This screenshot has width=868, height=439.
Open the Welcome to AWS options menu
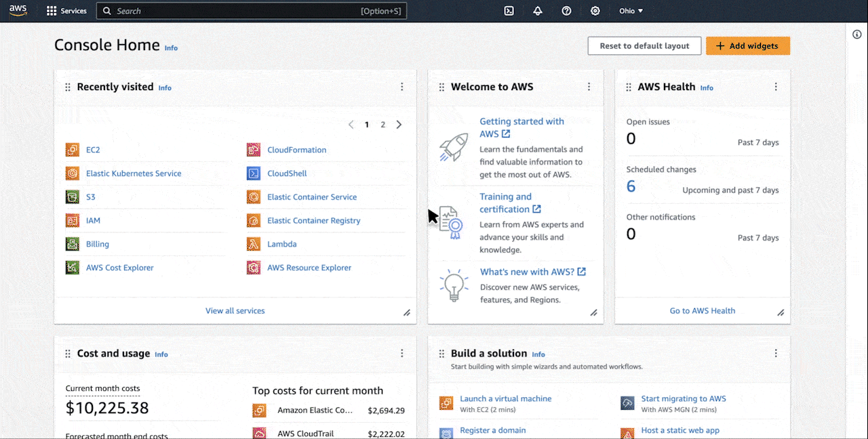click(x=589, y=87)
